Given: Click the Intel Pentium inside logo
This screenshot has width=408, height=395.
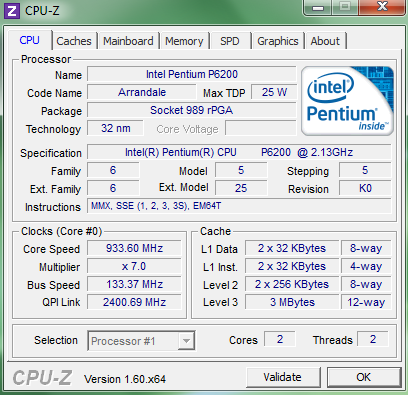Looking at the screenshot, I should click(x=347, y=101).
